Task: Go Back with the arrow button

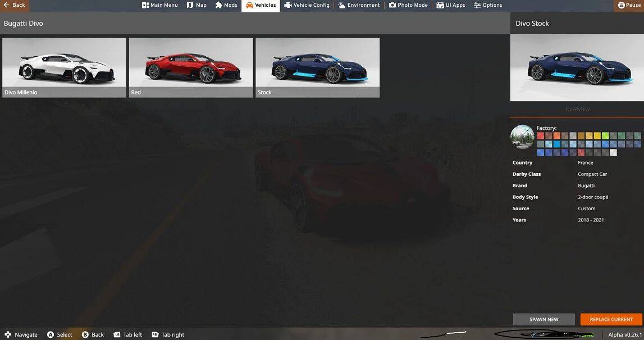Action: [14, 5]
